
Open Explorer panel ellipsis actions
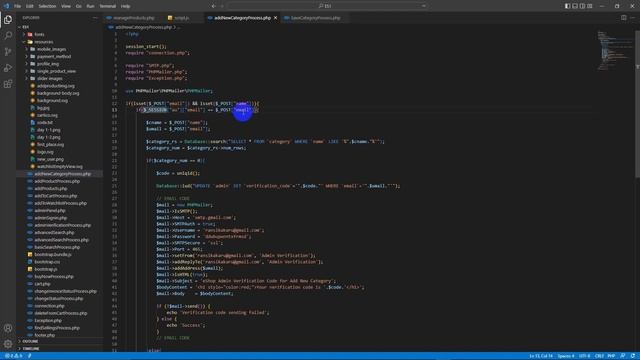95,18
